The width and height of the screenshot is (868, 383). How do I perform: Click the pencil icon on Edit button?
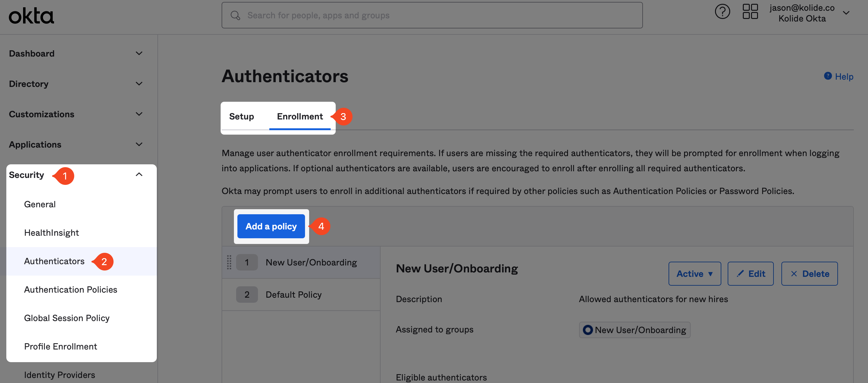point(740,274)
